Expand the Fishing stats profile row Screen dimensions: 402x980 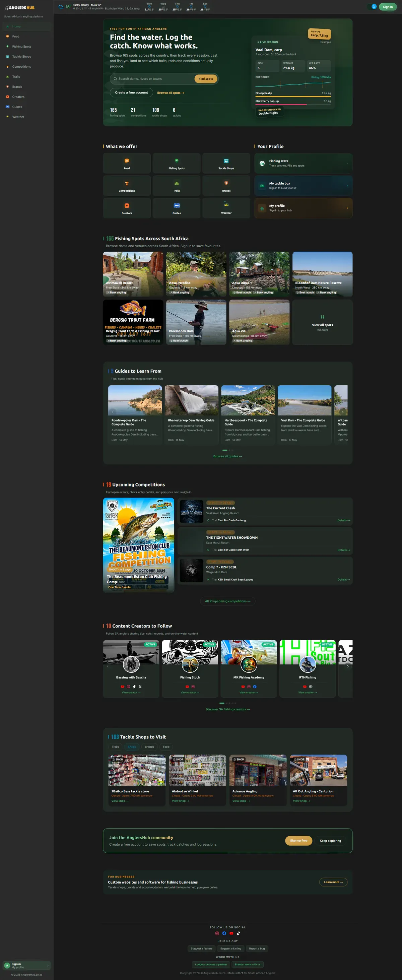point(303,163)
